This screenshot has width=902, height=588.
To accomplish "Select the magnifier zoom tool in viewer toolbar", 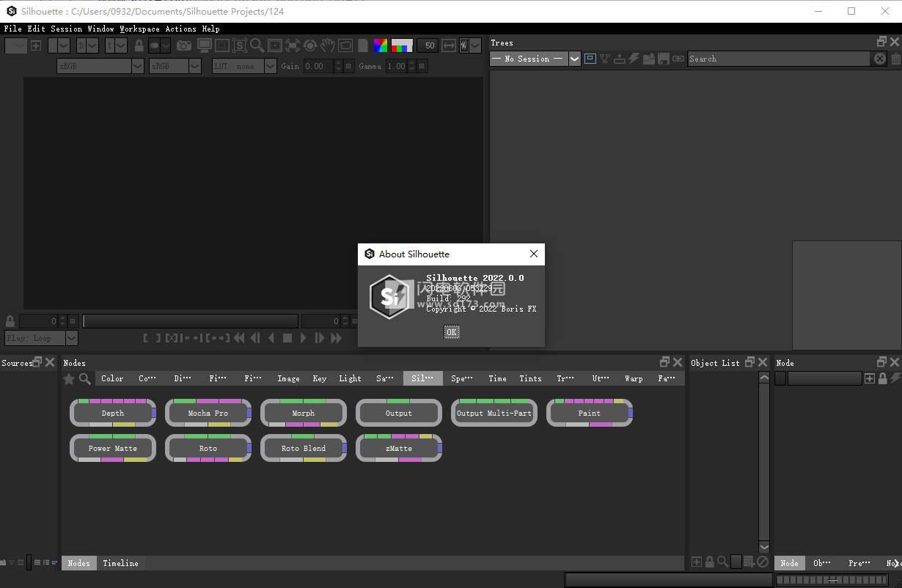I will pyautogui.click(x=257, y=45).
